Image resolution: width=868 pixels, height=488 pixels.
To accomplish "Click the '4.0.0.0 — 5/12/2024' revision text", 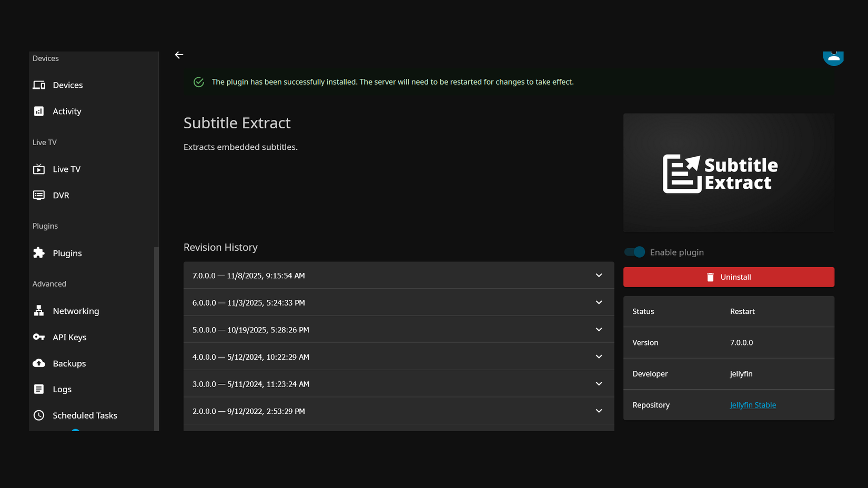I will [250, 357].
